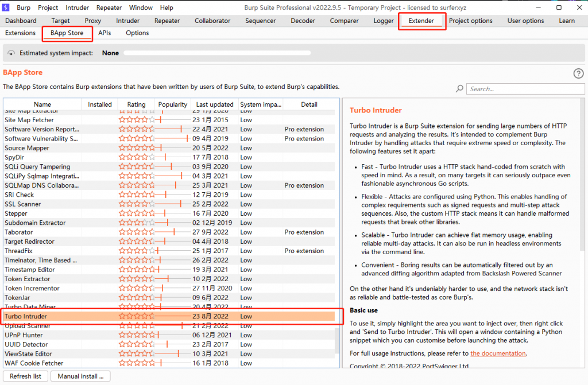Open the Intruder menu in menu bar
Viewport: 588px width, 385px height.
point(78,7)
